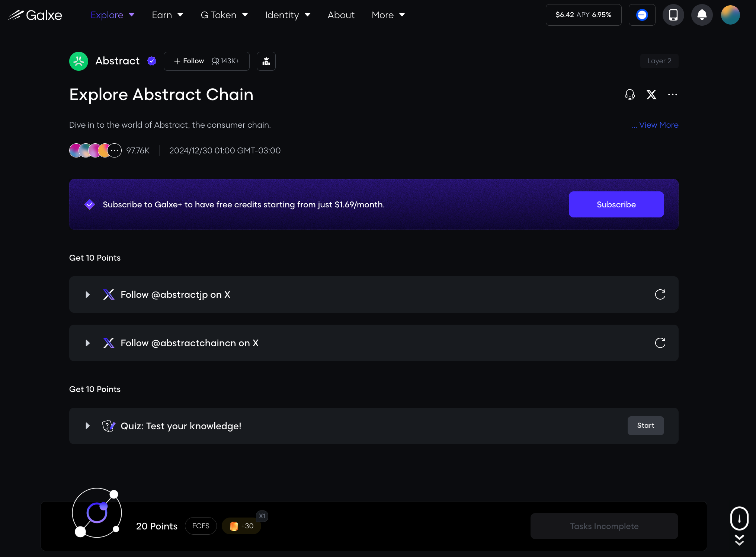756x557 pixels.
Task: Open the Abstract leaderboard podium icon
Action: (x=266, y=61)
